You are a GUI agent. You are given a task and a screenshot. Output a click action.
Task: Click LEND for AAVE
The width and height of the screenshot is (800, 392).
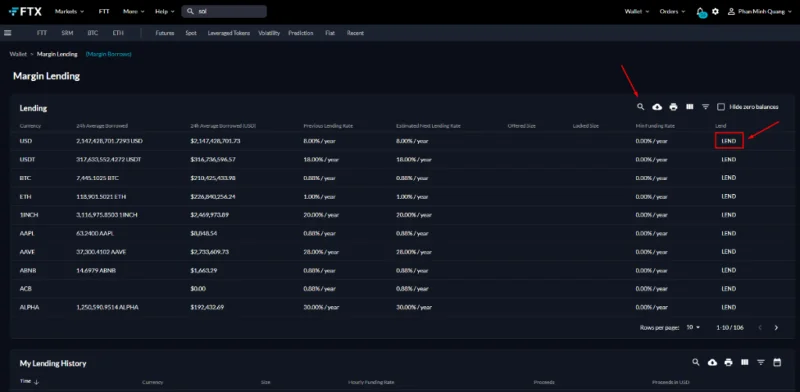coord(729,252)
